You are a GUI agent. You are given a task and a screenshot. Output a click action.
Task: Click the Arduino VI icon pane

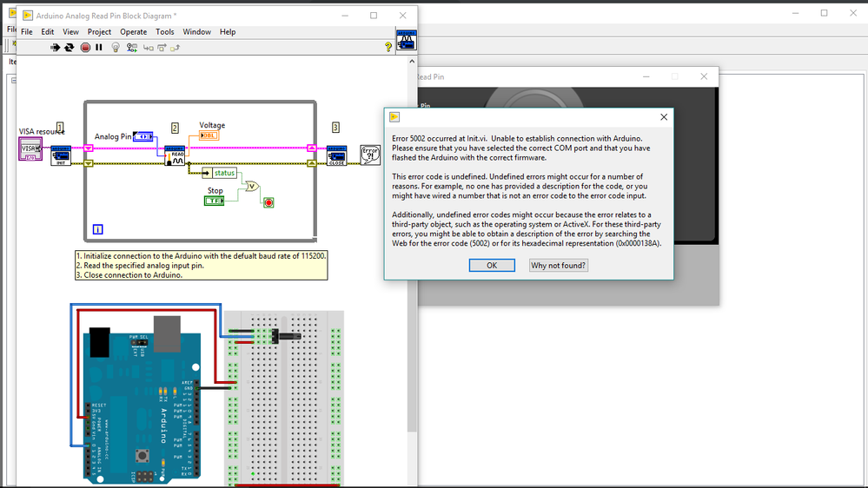point(407,41)
